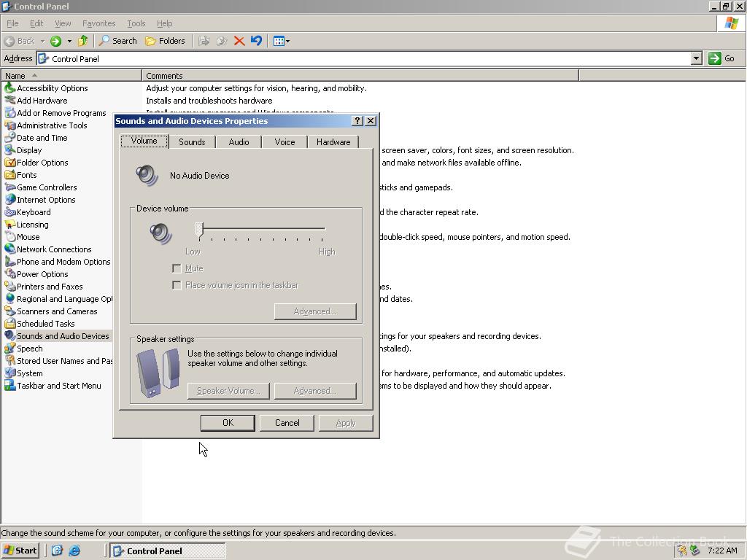Switch to the Hardware tab
This screenshot has width=747, height=560.
(x=333, y=142)
